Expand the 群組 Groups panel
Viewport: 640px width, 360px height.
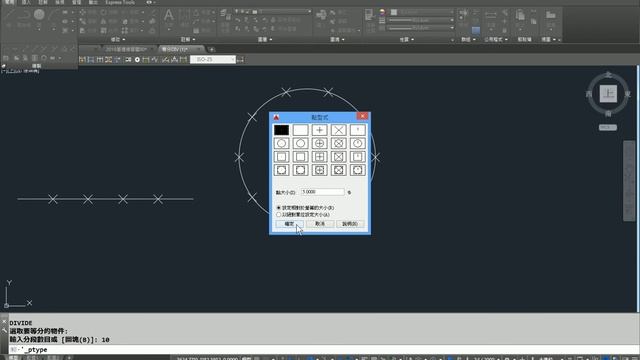468,40
